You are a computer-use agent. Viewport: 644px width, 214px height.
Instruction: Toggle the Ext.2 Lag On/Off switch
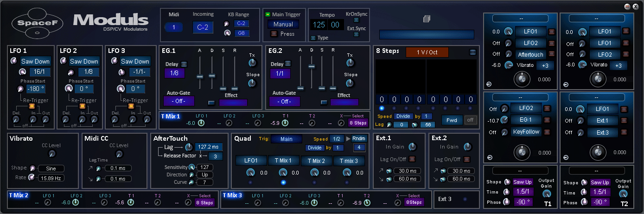tap(466, 159)
